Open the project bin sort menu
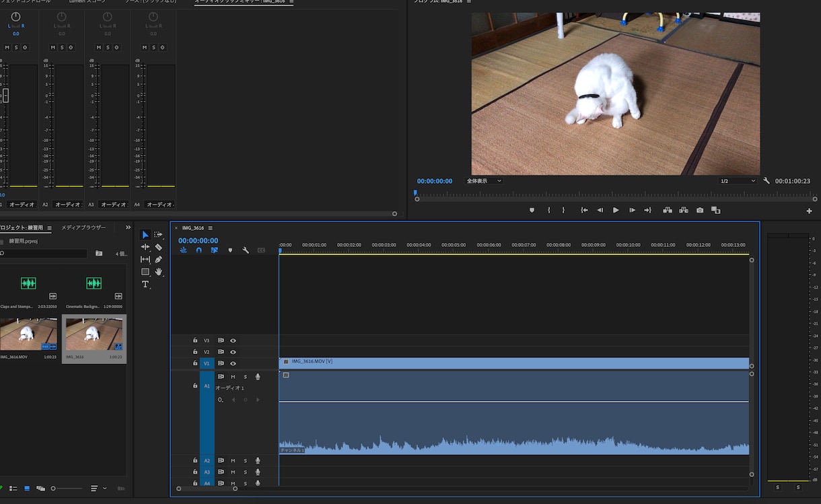Image resolution: width=821 pixels, height=504 pixels. click(98, 488)
